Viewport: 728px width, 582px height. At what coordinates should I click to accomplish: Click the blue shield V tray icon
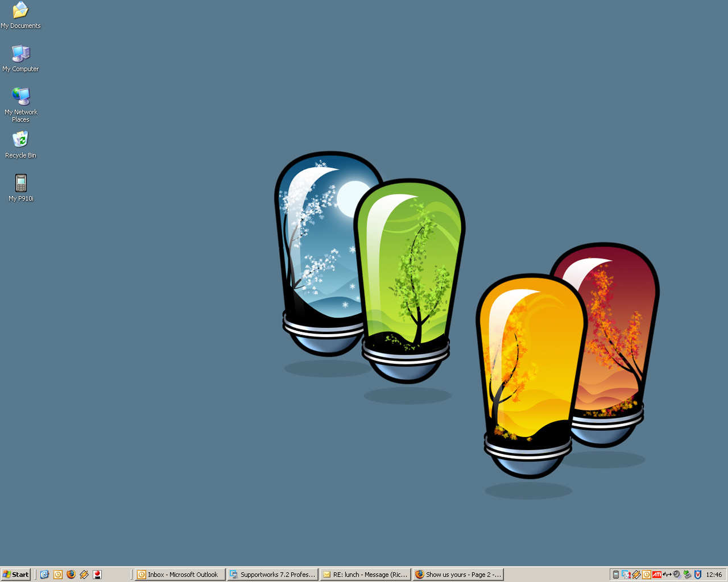click(x=698, y=575)
